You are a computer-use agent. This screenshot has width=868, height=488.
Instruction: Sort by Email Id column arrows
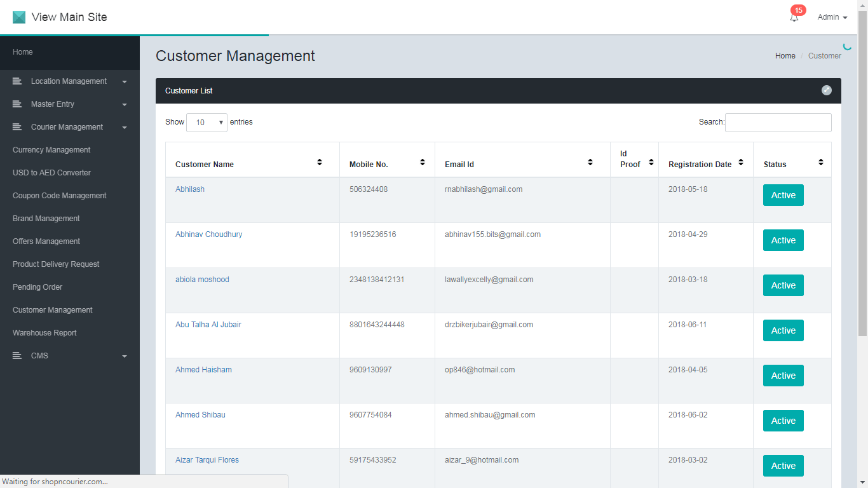coord(590,163)
